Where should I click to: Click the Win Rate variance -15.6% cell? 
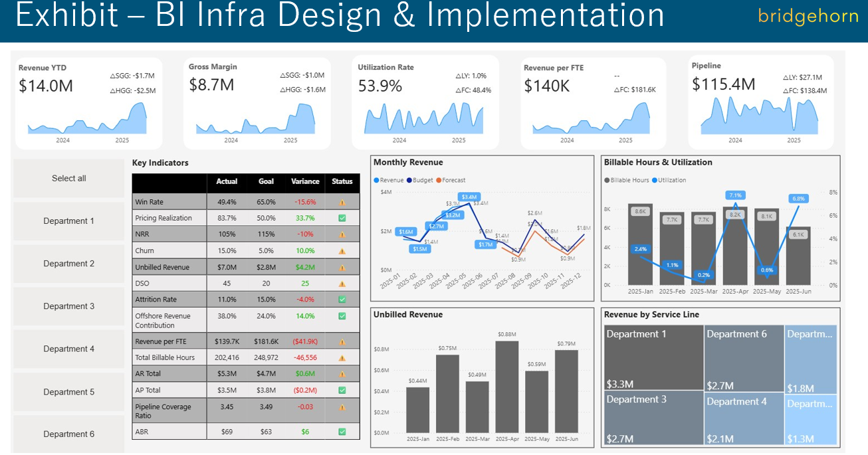point(305,202)
